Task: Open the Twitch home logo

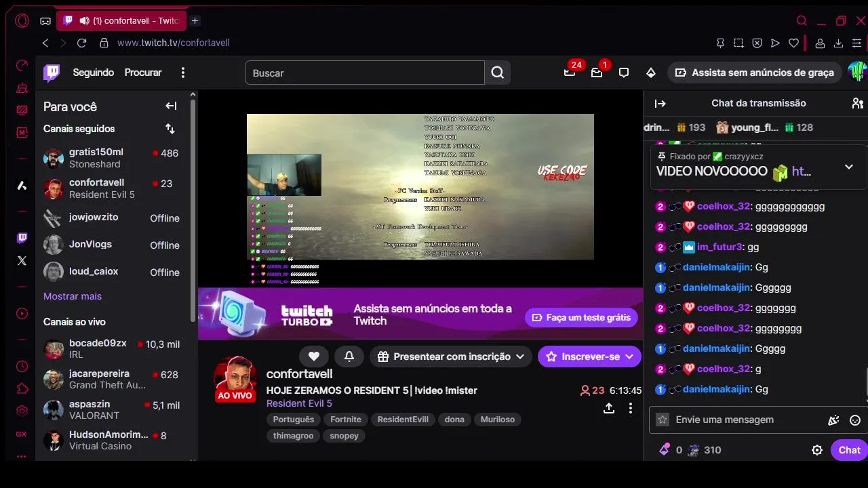Action: click(52, 73)
